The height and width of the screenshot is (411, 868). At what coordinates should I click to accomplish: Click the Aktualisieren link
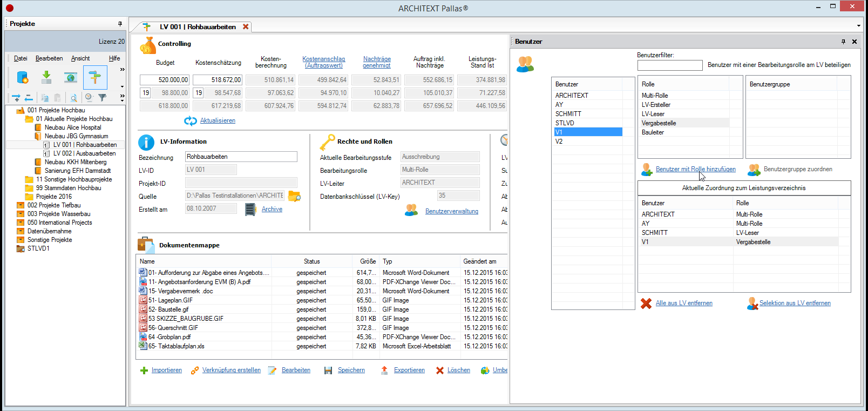218,120
